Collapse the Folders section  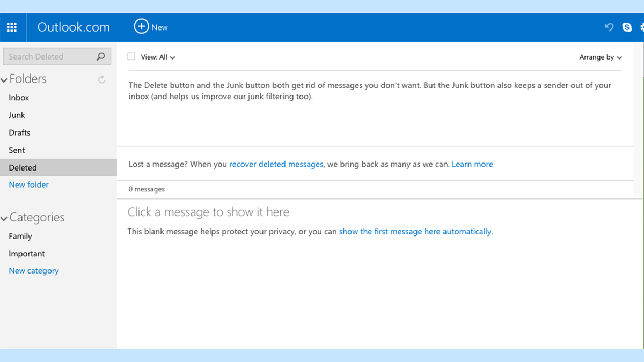[4, 79]
